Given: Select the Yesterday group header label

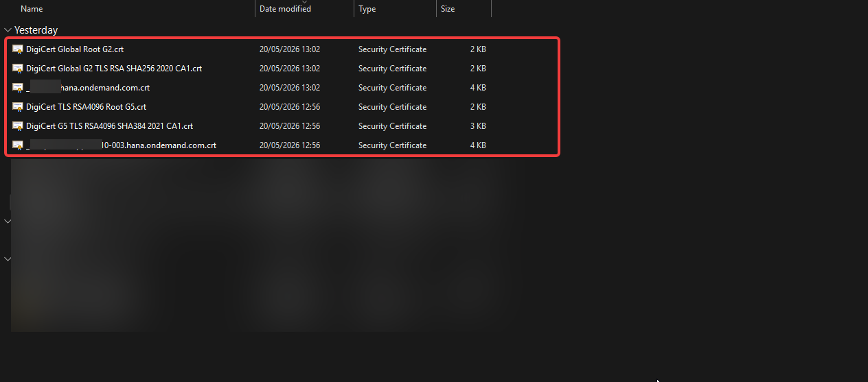Looking at the screenshot, I should [x=36, y=30].
